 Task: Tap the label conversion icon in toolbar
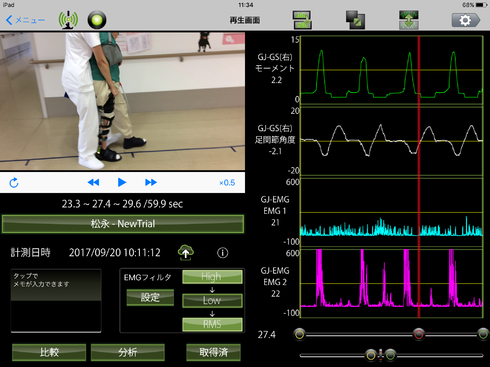point(302,20)
